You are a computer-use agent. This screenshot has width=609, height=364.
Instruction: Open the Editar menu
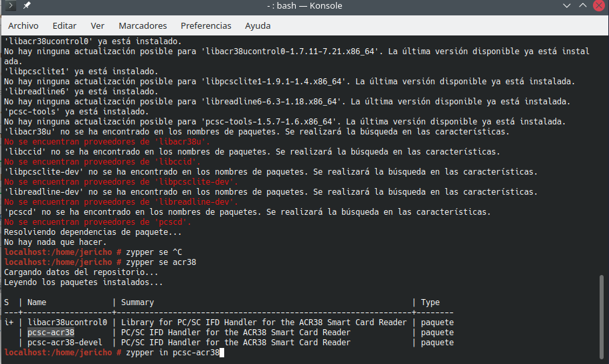[64, 25]
